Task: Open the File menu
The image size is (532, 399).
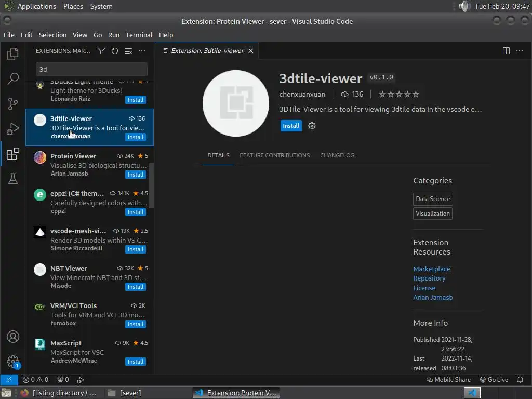Action: tap(9, 35)
